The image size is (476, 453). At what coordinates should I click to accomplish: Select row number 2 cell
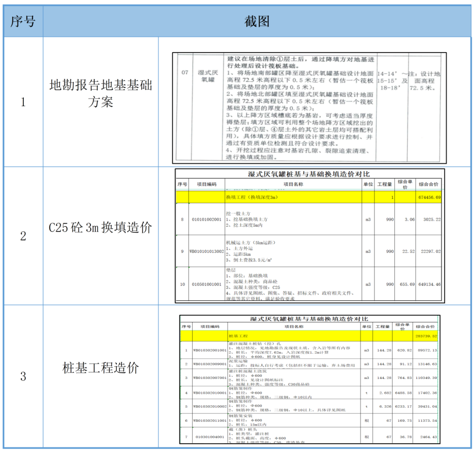(x=23, y=236)
